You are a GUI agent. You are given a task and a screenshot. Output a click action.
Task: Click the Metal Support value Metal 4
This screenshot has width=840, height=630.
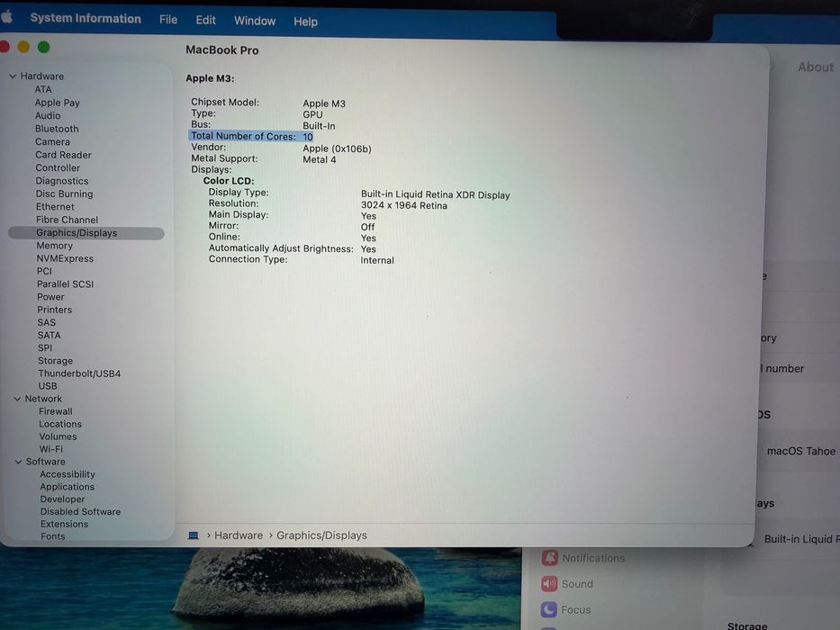pyautogui.click(x=320, y=159)
